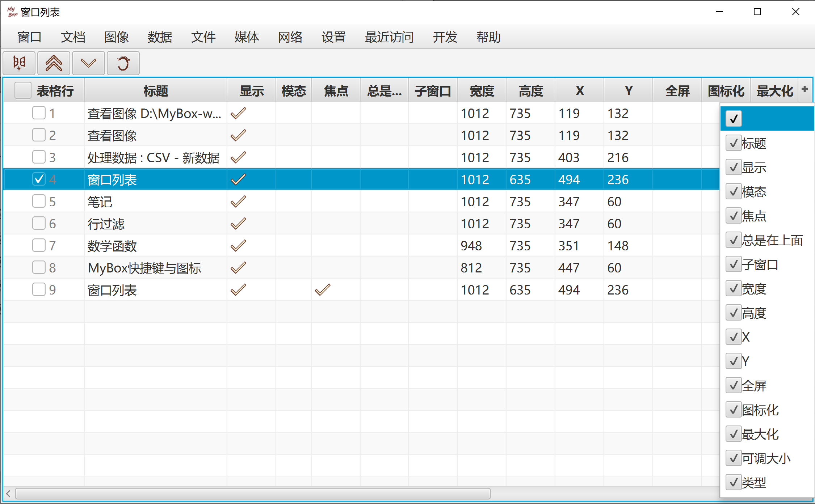The image size is (815, 504).
Task: Toggle the select-all checkbox in the table header
Action: 23,90
